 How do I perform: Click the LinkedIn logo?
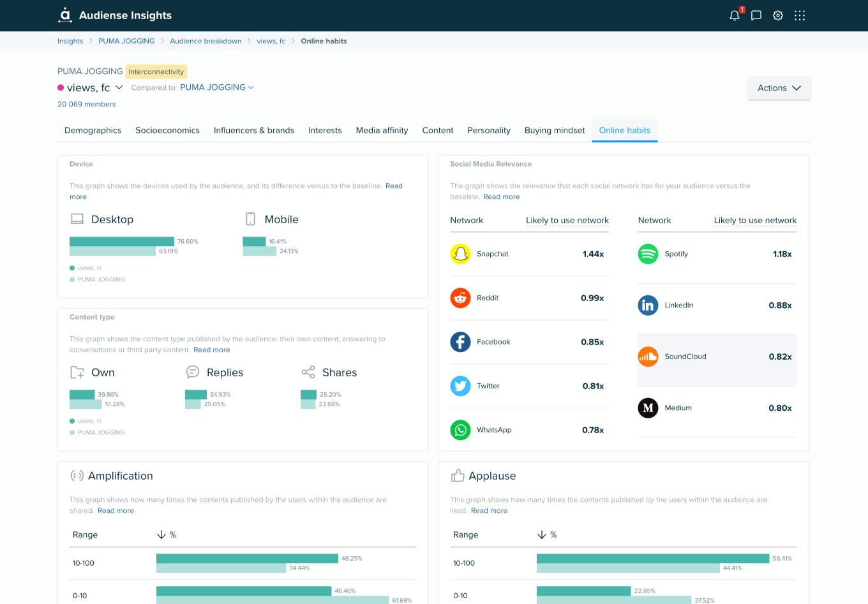(648, 306)
